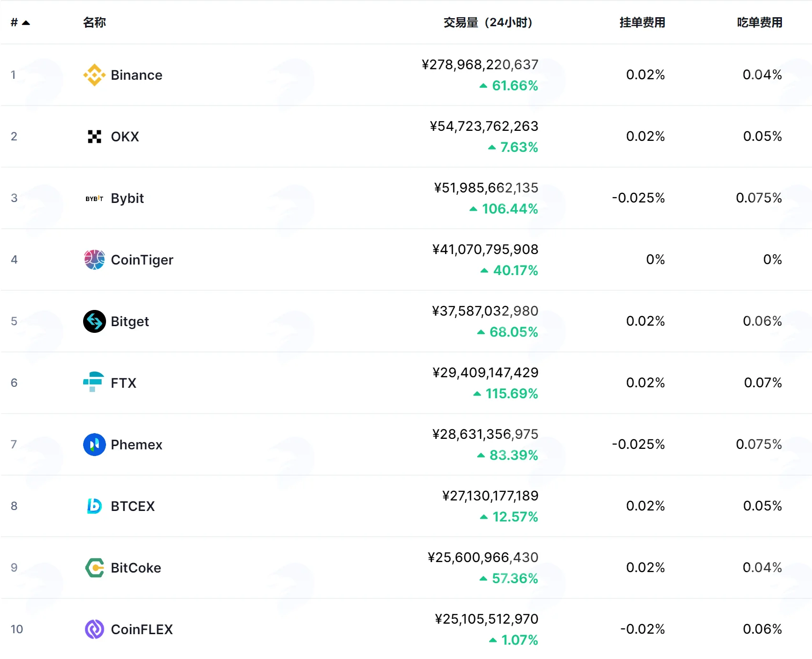Open the Binance exchange name link
The image size is (812, 659).
tap(137, 75)
